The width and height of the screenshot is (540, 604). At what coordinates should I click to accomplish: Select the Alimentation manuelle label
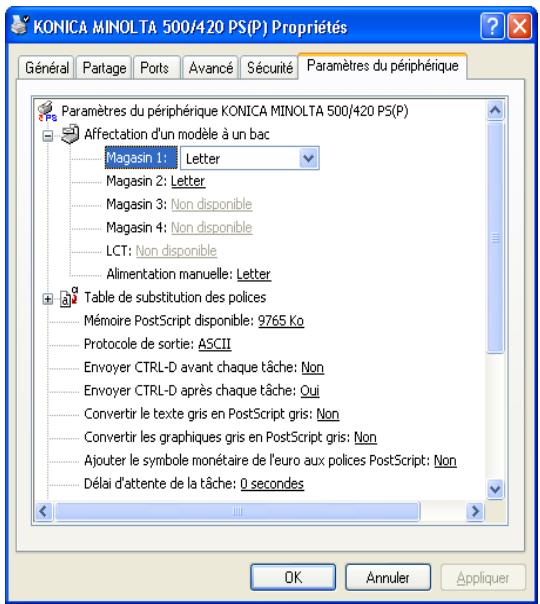[x=169, y=274]
